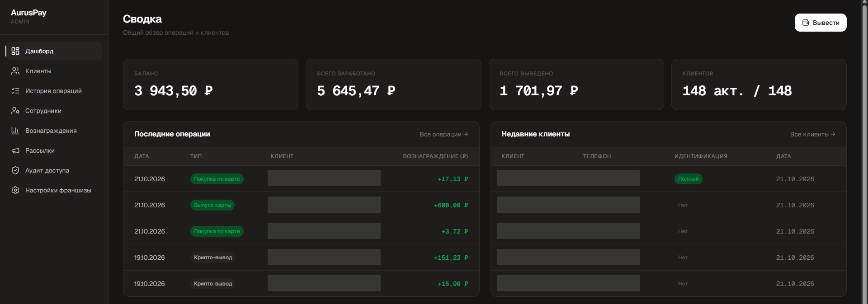Open Аудит доступа page
The image size is (868, 304).
tap(54, 170)
